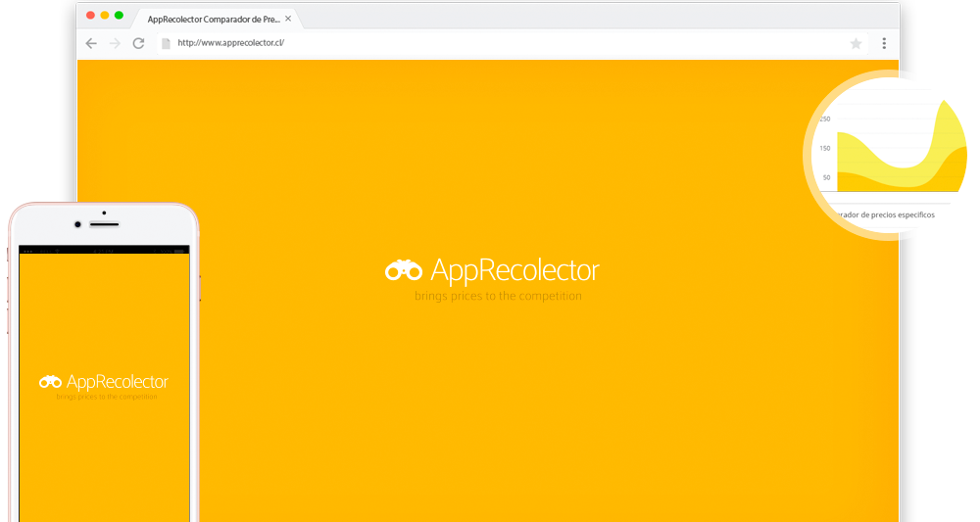Click the 250 axis label on the chart
Image resolution: width=980 pixels, height=522 pixels.
click(825, 119)
